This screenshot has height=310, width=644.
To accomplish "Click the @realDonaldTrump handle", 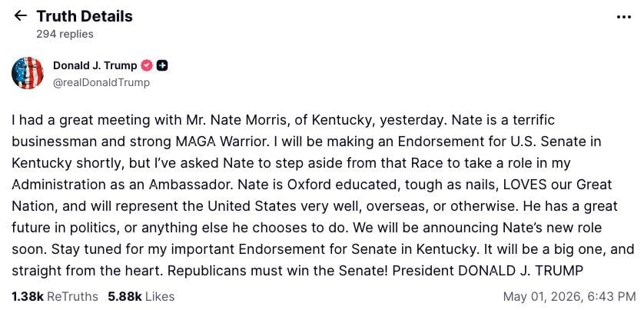I will [x=101, y=82].
